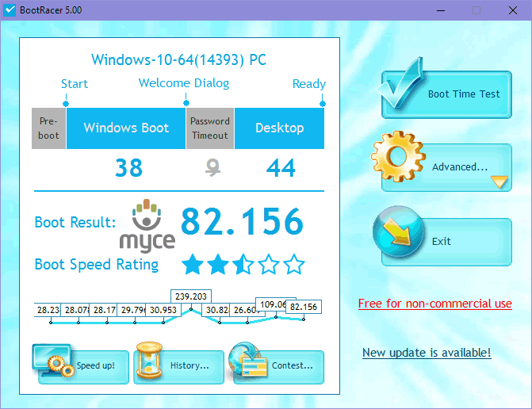Click the yellow arrow Exit icon
This screenshot has width=532, height=409.
tap(398, 231)
